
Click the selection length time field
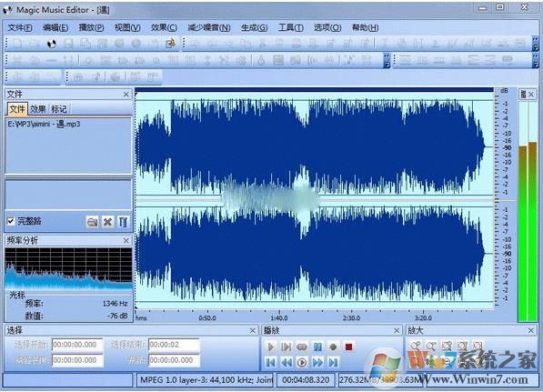coord(77,360)
